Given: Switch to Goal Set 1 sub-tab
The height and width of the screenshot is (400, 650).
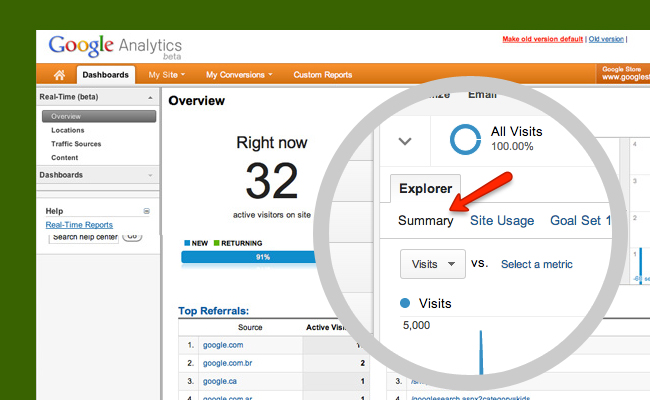Looking at the screenshot, I should pos(580,221).
